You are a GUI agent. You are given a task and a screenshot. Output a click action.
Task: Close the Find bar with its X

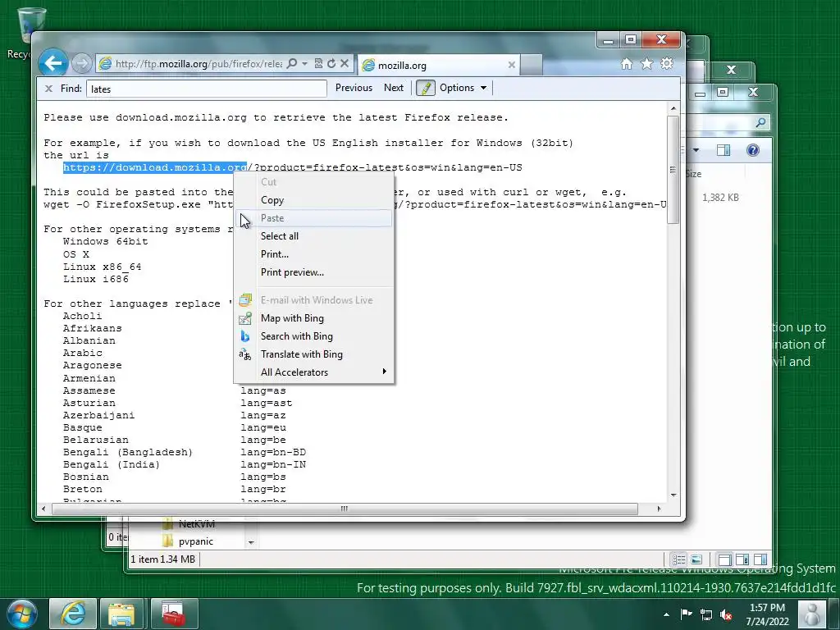(48, 89)
